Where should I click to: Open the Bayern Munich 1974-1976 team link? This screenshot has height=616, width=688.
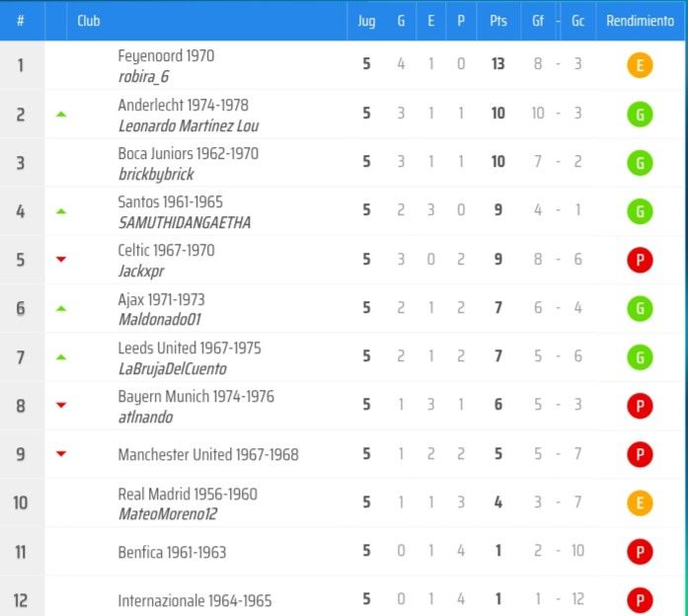(x=195, y=396)
